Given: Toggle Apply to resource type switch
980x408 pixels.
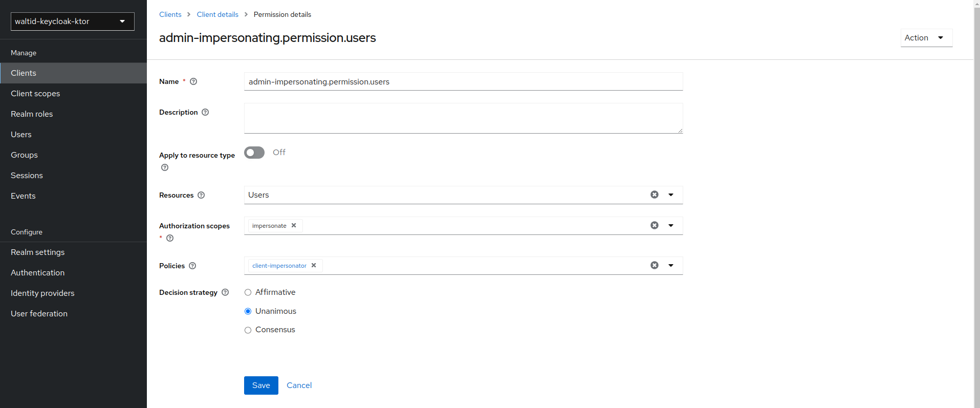Looking at the screenshot, I should click(x=254, y=153).
